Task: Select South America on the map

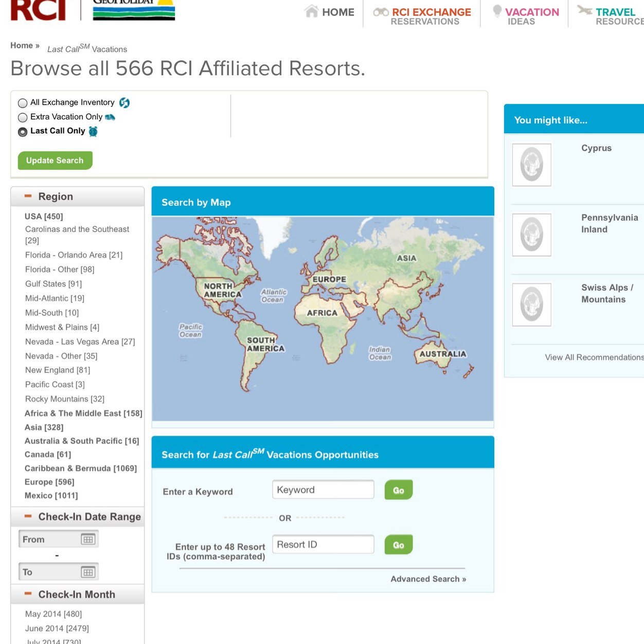Action: coord(265,344)
